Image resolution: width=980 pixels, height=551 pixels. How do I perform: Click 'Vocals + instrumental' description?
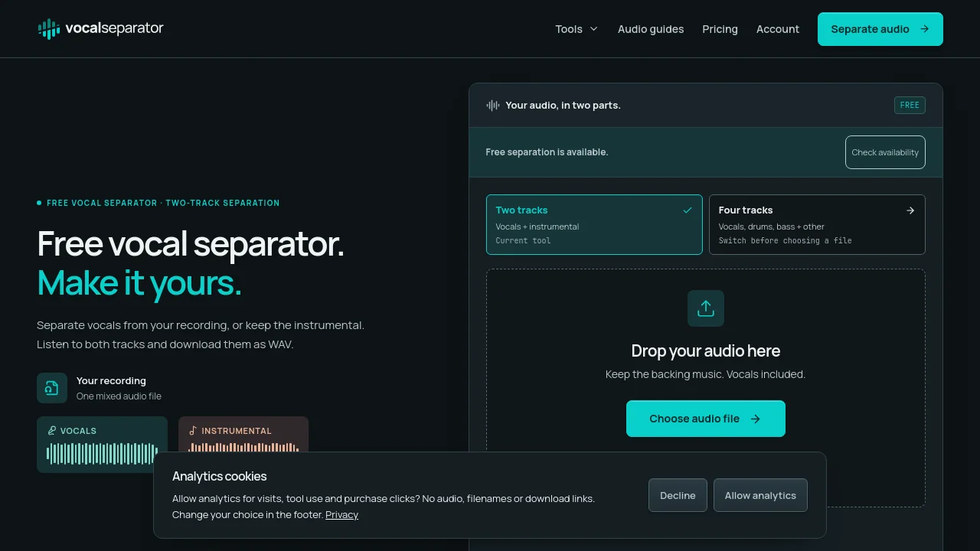click(x=537, y=227)
